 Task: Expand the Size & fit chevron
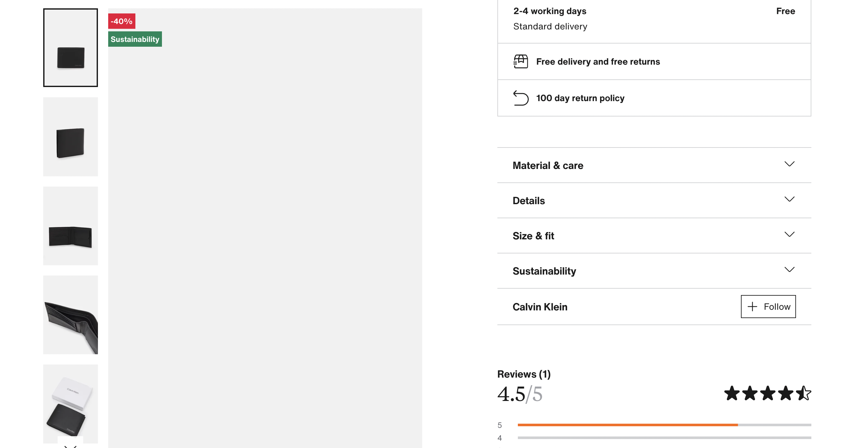[x=789, y=234]
